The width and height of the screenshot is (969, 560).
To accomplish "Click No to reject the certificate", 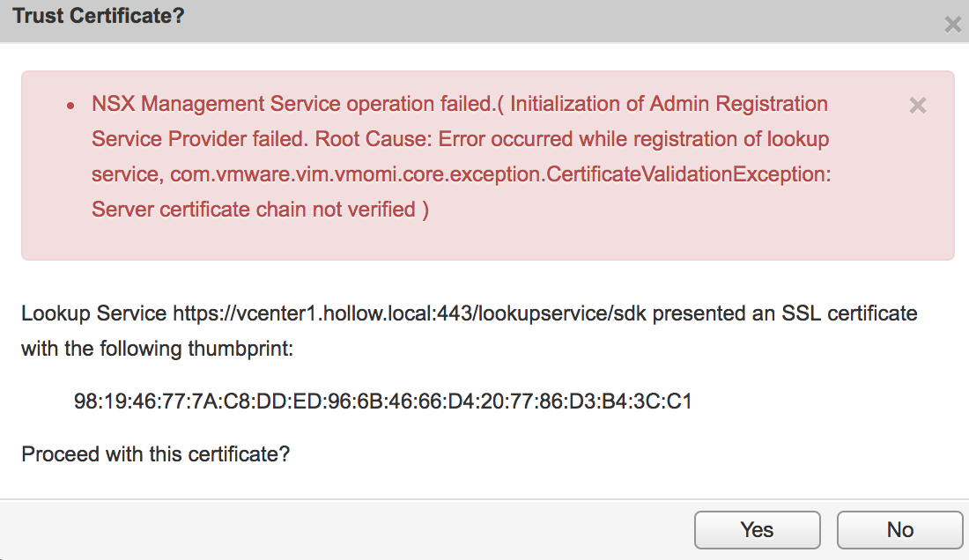I will pos(899,529).
